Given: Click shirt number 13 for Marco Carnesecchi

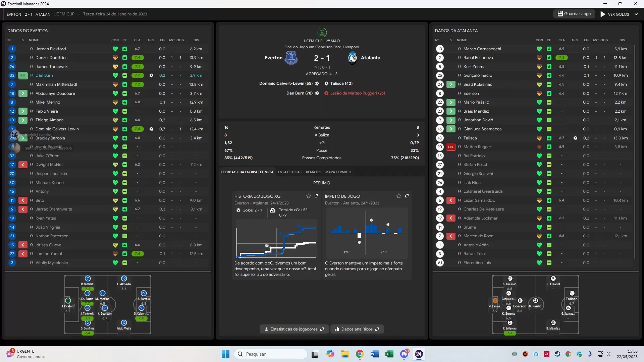Looking at the screenshot, I should tap(440, 49).
